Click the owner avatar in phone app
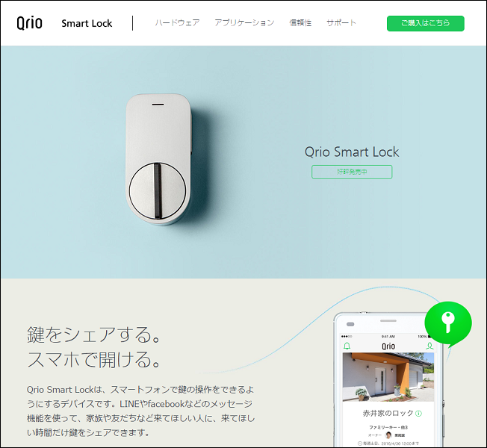Screen dimensions: 487x448 click(x=388, y=435)
